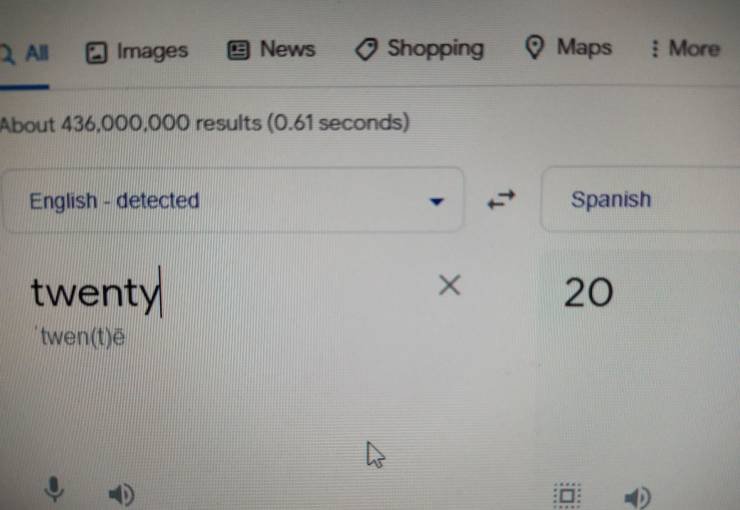740x510 pixels.
Task: Click the translated result "20"
Action: tap(588, 292)
